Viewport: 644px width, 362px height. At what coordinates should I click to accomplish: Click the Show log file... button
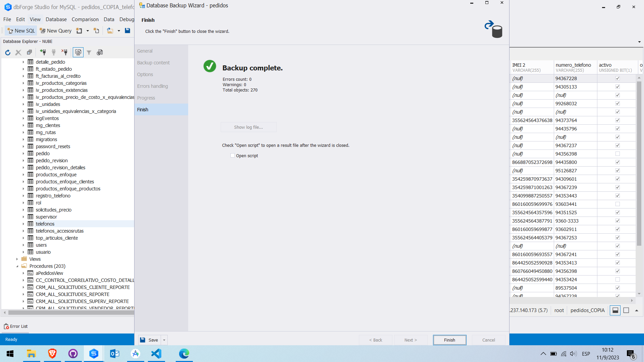(x=249, y=127)
